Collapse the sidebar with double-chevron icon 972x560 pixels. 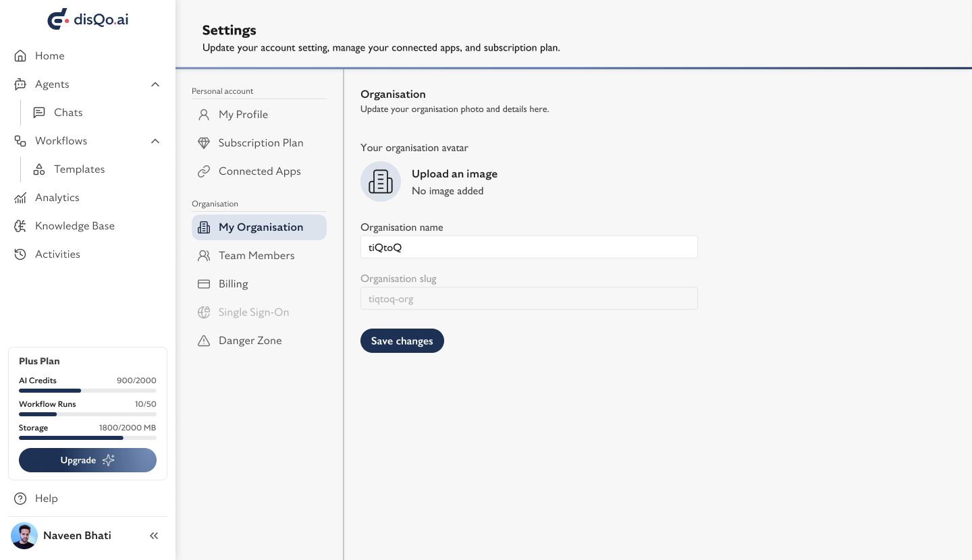[154, 536]
